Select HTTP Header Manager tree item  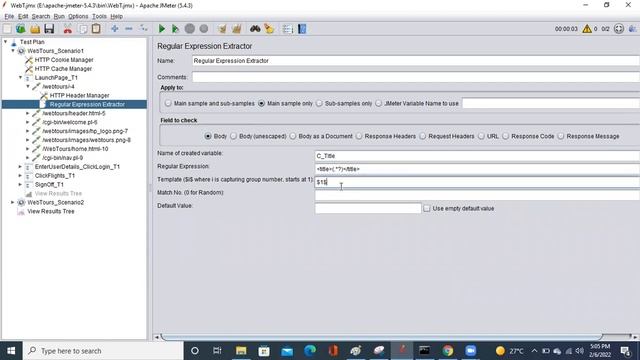tap(79, 95)
